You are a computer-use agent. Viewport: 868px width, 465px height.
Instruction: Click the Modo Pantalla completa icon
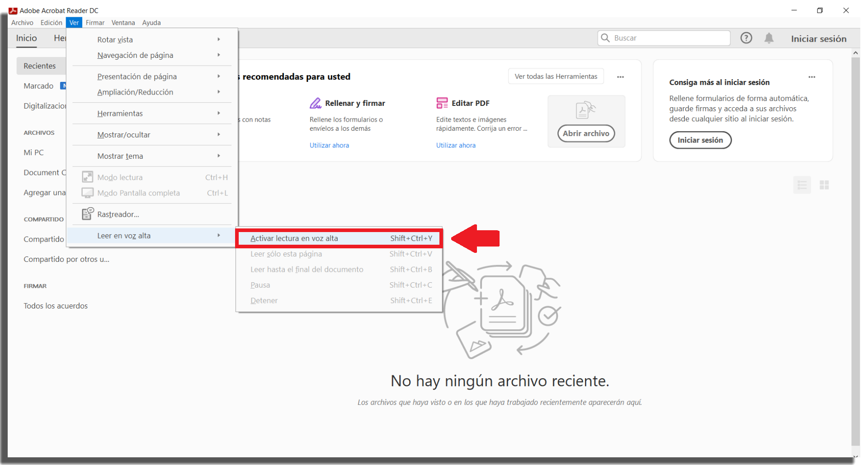point(87,193)
